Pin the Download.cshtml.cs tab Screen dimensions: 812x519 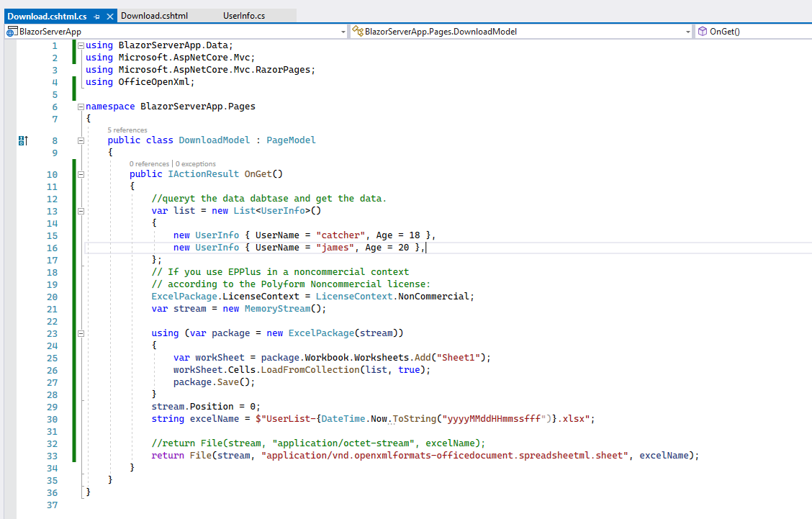click(x=97, y=17)
